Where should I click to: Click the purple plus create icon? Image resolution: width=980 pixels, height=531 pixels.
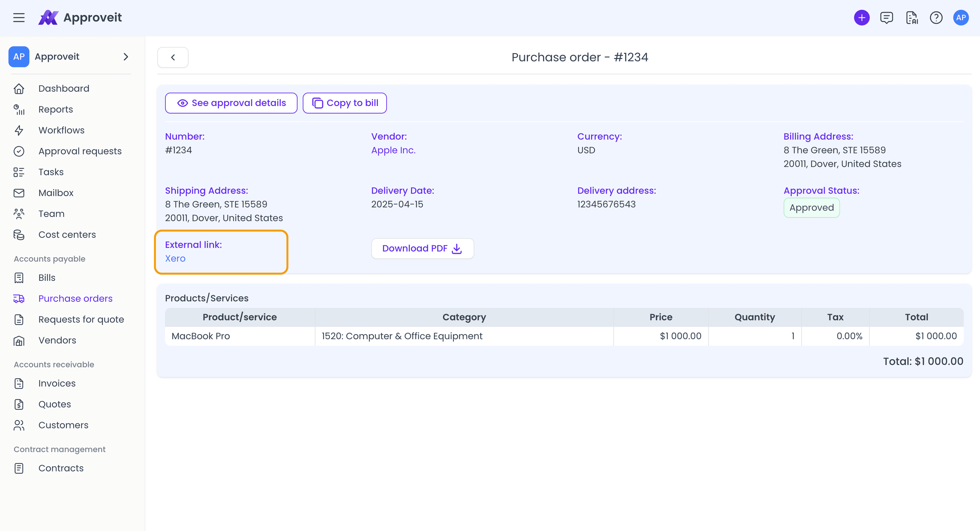point(862,17)
